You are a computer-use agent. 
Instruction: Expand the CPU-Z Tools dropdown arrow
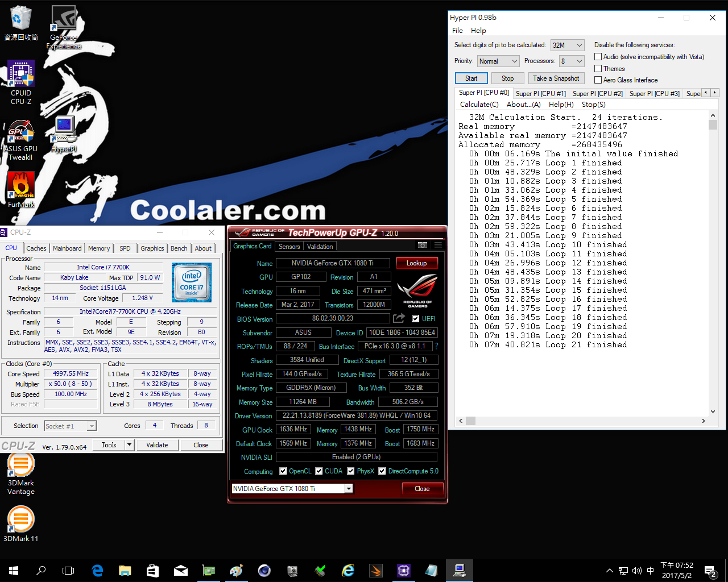coord(129,445)
